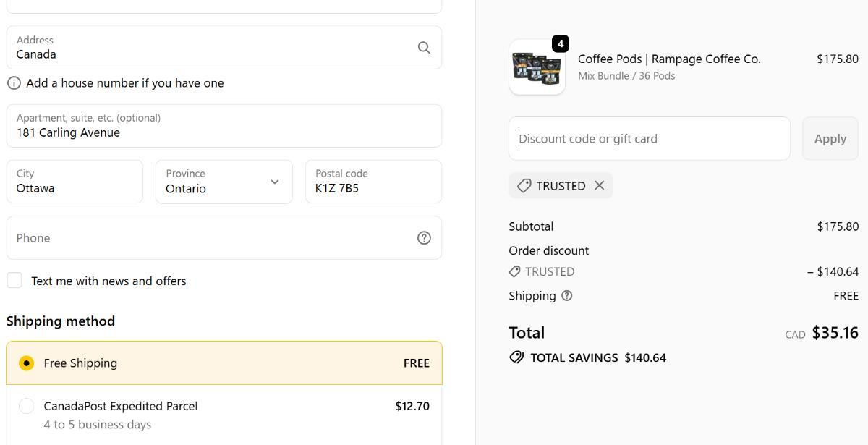Click the Apartment, suite field
The image size is (868, 445).
224,126
